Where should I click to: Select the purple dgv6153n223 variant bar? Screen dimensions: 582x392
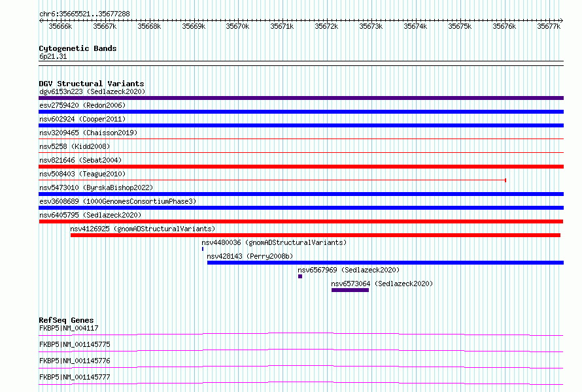(301, 98)
